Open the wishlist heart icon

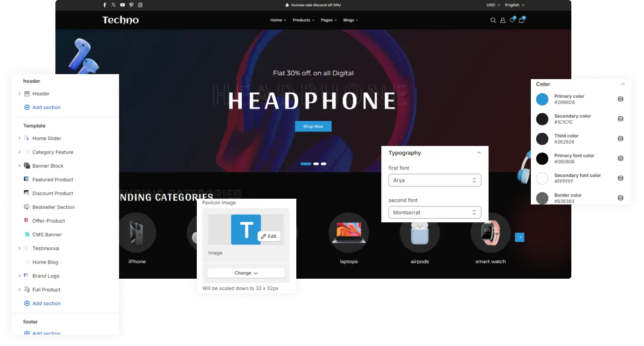(x=512, y=20)
